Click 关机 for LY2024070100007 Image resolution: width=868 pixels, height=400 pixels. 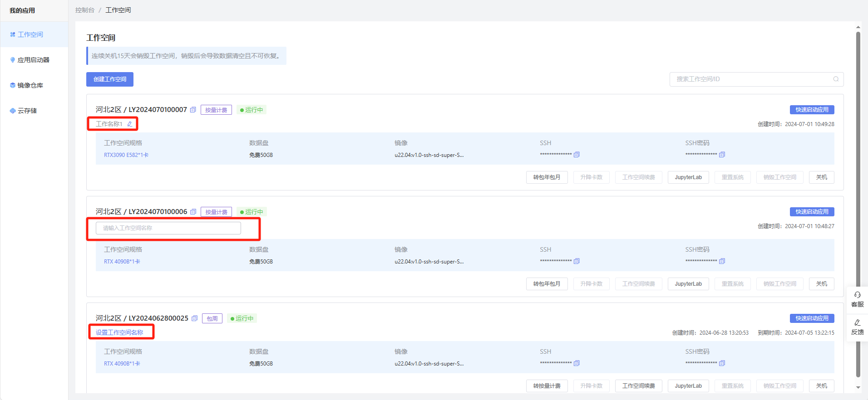tap(822, 177)
